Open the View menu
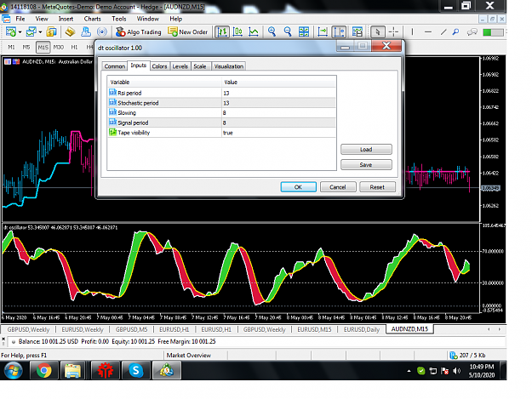532x399 pixels. click(x=42, y=19)
